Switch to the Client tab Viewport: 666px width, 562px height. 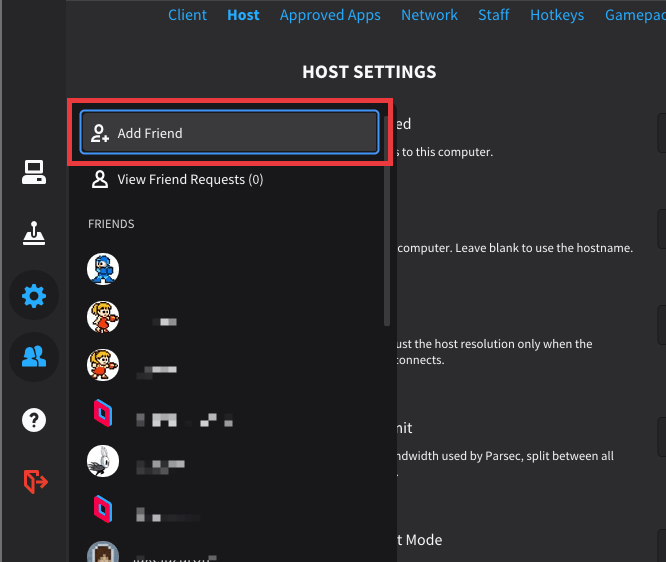coord(187,15)
